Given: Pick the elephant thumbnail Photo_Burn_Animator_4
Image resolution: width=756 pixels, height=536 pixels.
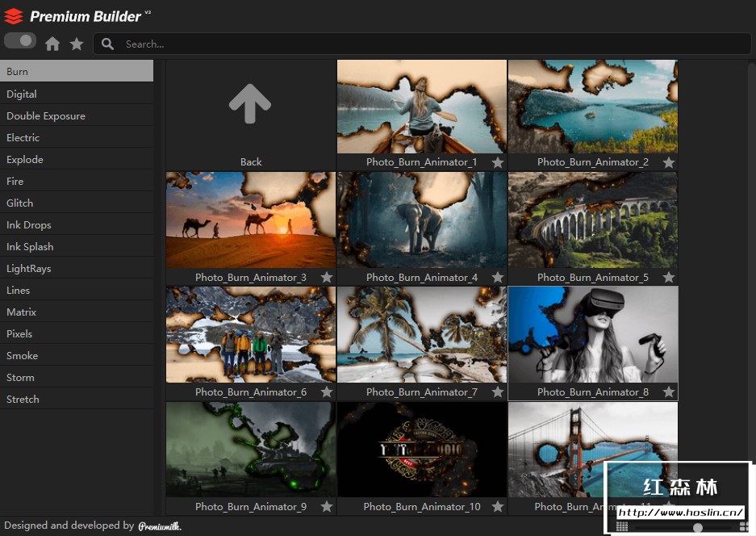Looking at the screenshot, I should point(422,220).
